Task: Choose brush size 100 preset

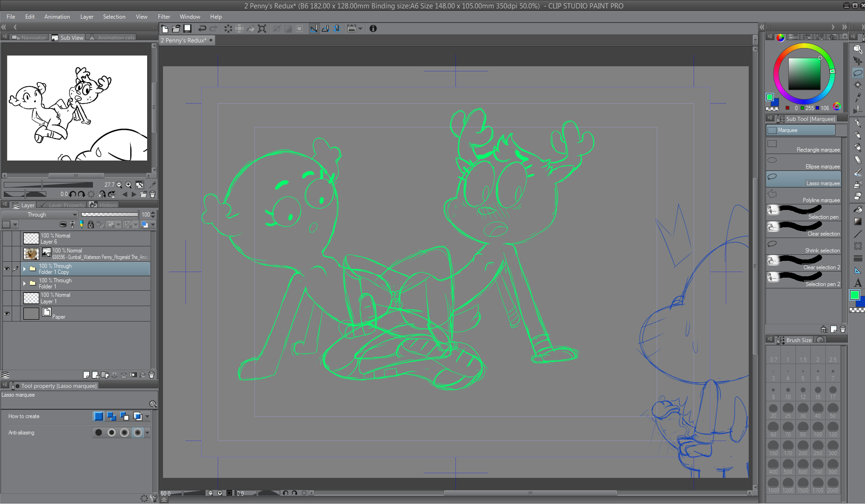Action: (818, 429)
